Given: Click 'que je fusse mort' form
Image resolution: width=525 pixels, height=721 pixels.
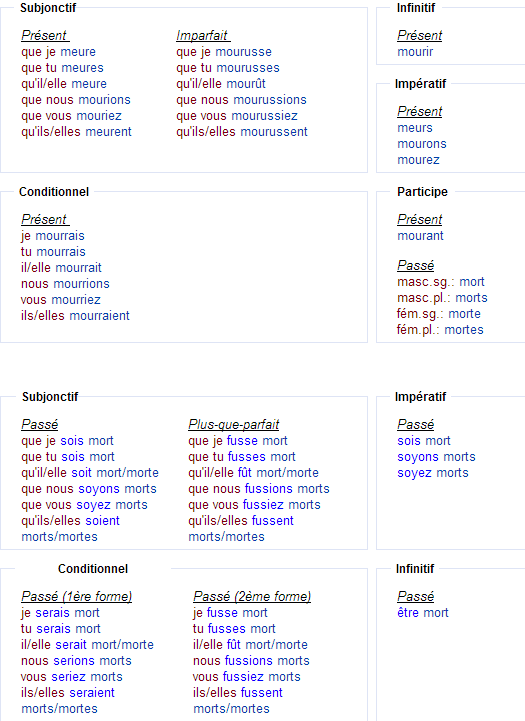Looking at the screenshot, I should tap(238, 441).
